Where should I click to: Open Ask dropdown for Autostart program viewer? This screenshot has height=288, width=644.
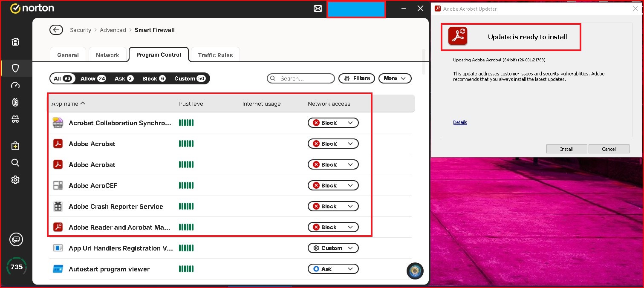(333, 269)
